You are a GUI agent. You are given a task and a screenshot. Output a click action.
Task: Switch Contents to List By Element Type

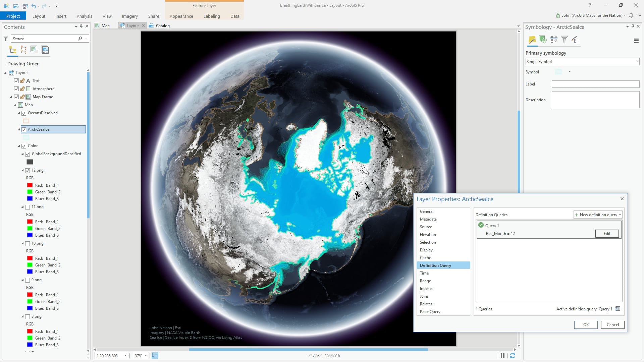point(23,50)
